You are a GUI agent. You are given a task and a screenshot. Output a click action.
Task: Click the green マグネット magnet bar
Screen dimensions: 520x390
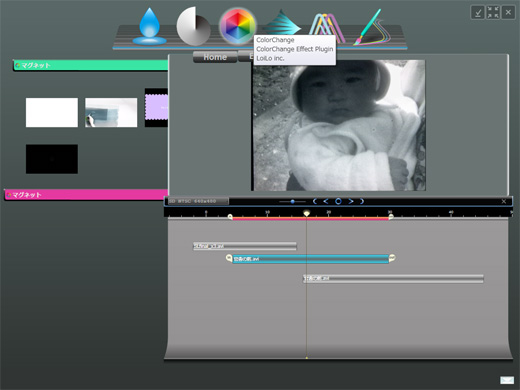pyautogui.click(x=90, y=65)
